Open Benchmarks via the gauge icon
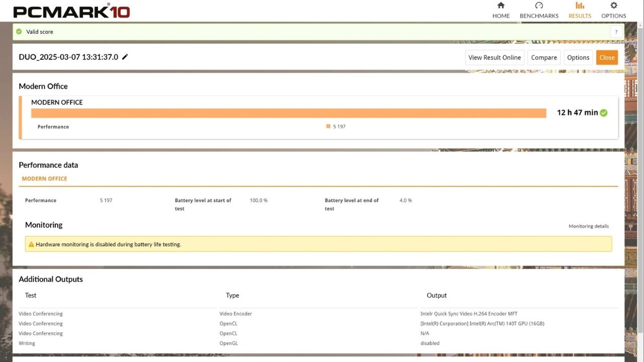This screenshot has width=644, height=362. click(539, 6)
